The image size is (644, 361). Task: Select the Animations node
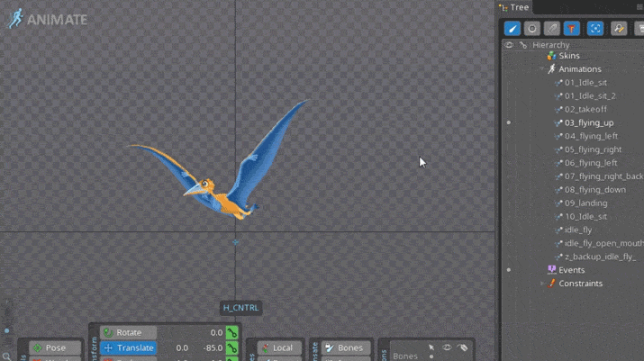click(x=579, y=69)
